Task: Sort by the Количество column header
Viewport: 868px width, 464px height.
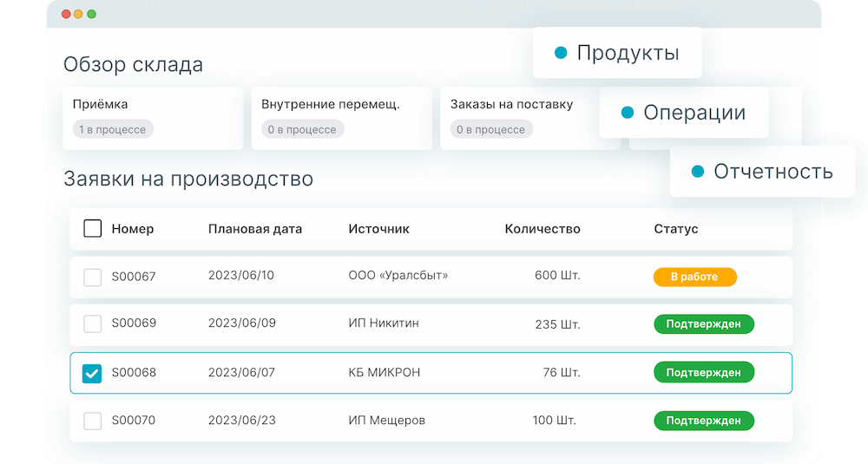Action: pos(542,229)
